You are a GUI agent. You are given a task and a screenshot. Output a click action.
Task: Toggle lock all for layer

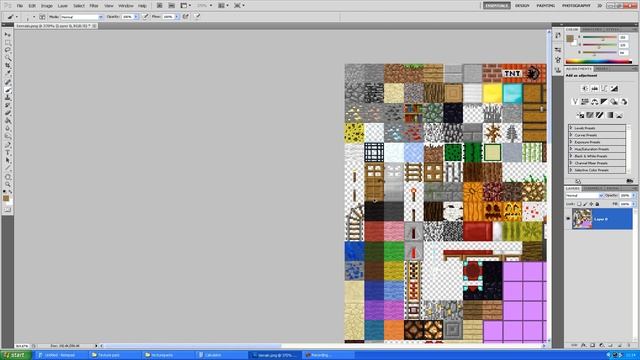tap(597, 204)
